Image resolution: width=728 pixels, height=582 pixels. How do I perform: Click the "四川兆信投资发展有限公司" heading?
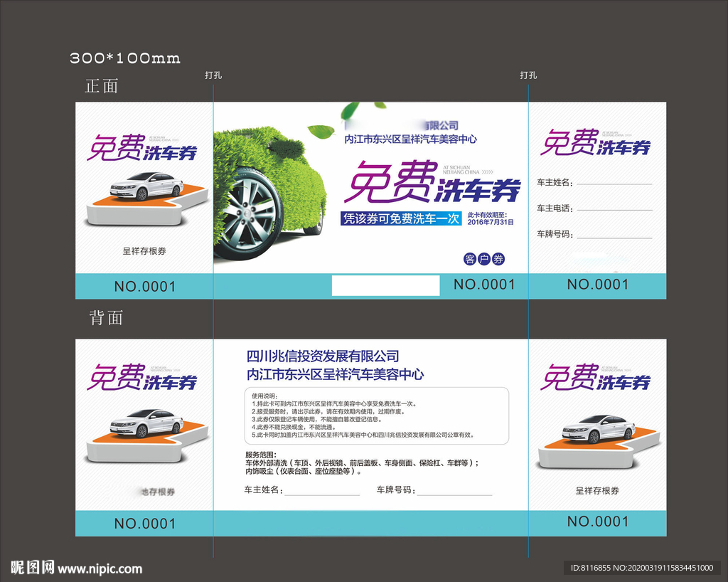tap(323, 356)
